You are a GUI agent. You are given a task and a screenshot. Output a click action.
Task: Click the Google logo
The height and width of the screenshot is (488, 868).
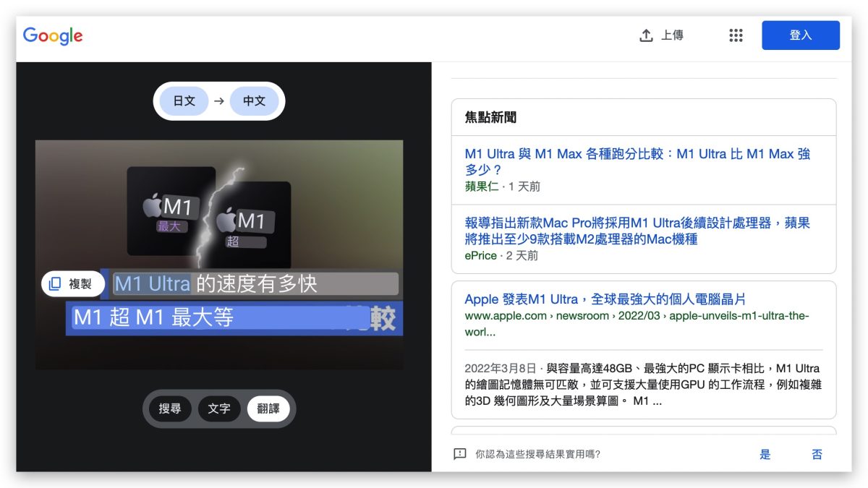[53, 36]
